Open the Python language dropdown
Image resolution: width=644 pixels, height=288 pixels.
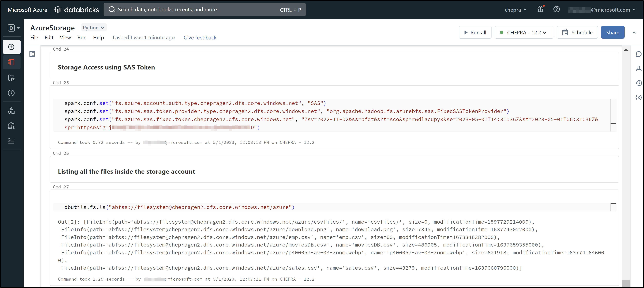click(x=93, y=27)
